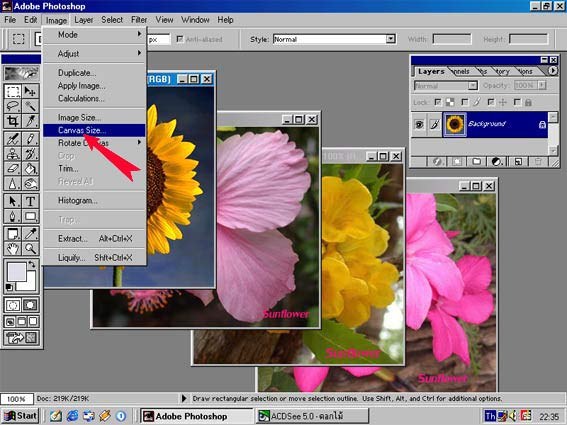Select the Sharpen tool
The image size is (567, 425).
coord(13,183)
